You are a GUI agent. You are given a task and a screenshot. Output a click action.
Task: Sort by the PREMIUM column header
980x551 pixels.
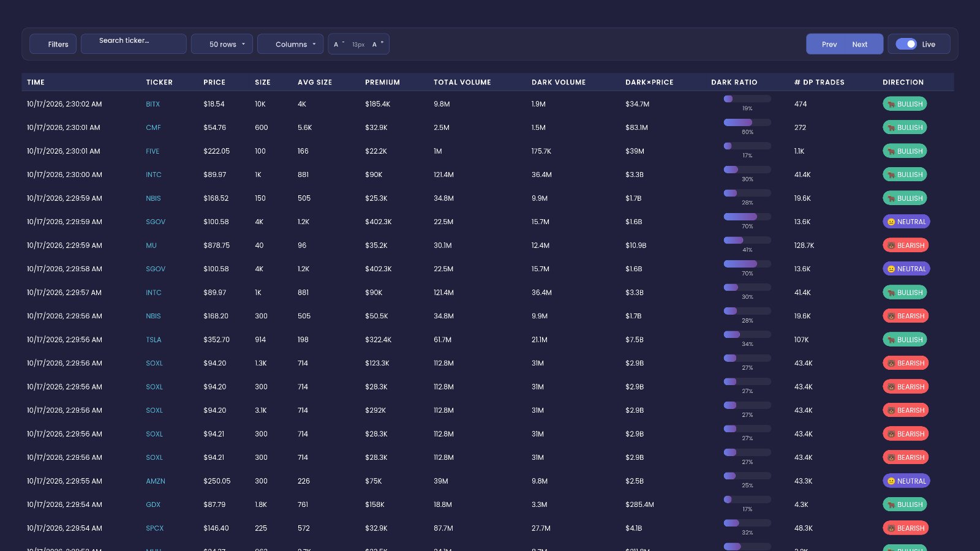[382, 82]
